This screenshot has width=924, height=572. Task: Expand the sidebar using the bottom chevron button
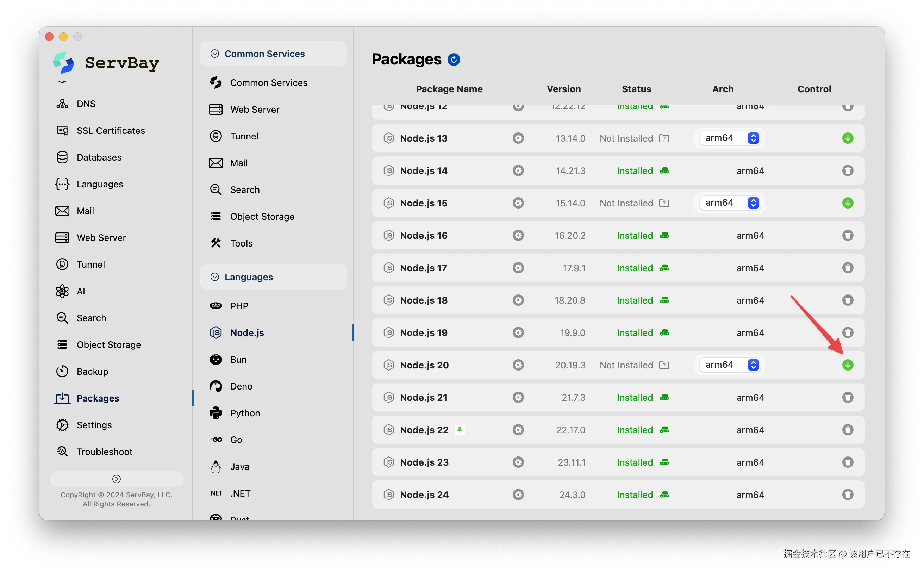point(117,479)
